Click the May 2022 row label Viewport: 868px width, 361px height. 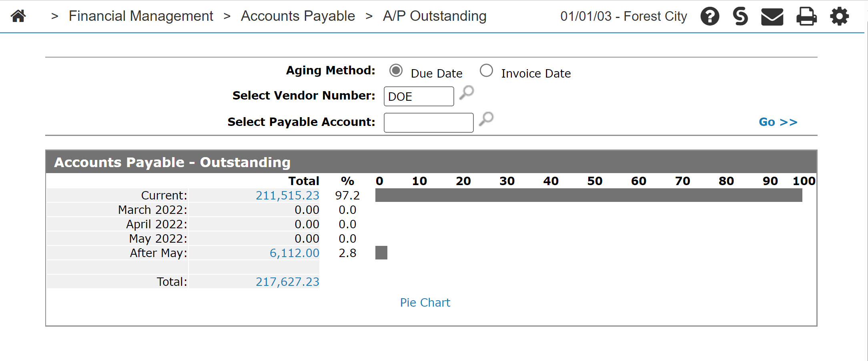click(158, 239)
